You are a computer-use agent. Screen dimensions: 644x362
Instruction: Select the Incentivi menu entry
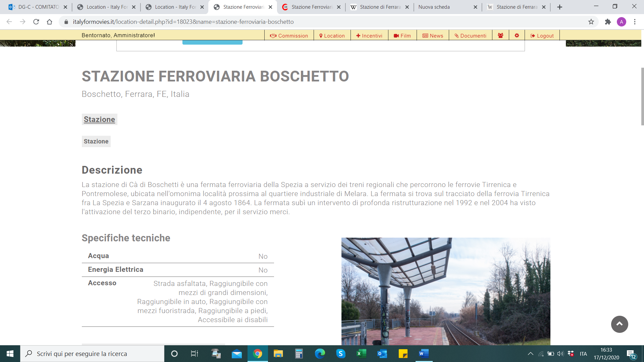(x=369, y=36)
